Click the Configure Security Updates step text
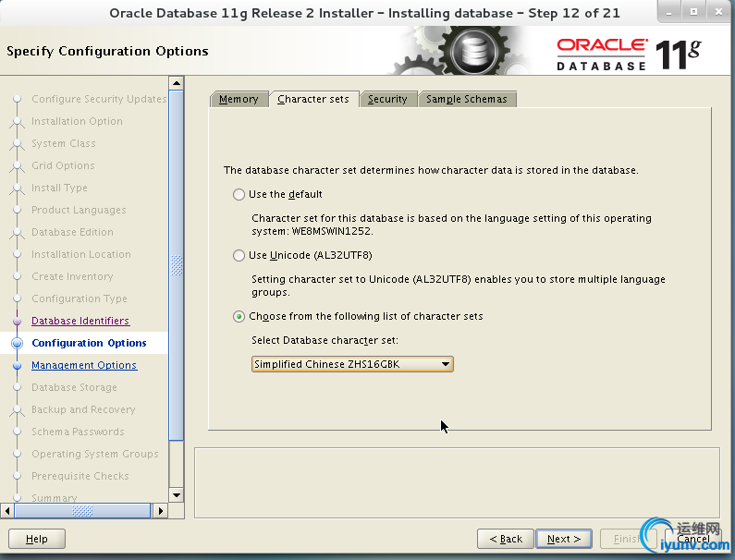 click(99, 100)
